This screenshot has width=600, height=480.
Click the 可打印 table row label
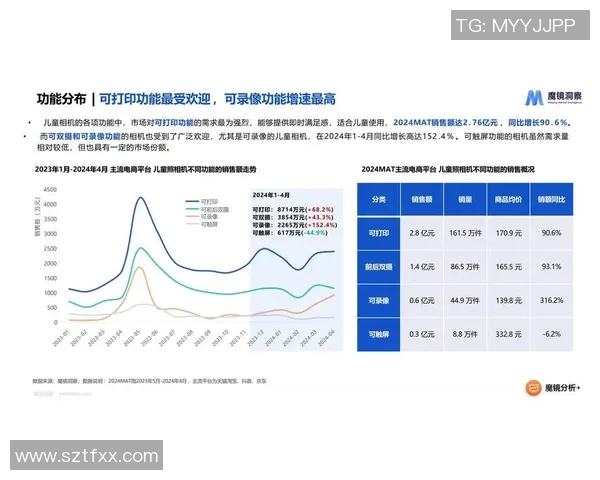click(379, 233)
